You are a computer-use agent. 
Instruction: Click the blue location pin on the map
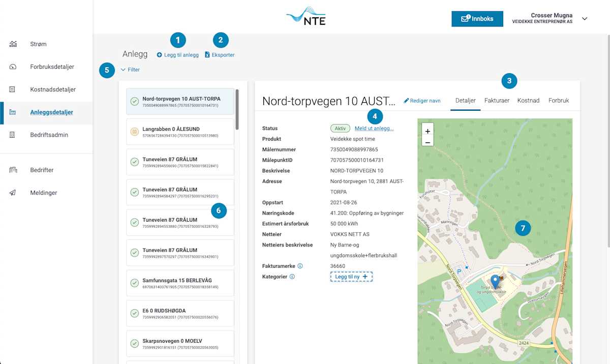point(495,281)
